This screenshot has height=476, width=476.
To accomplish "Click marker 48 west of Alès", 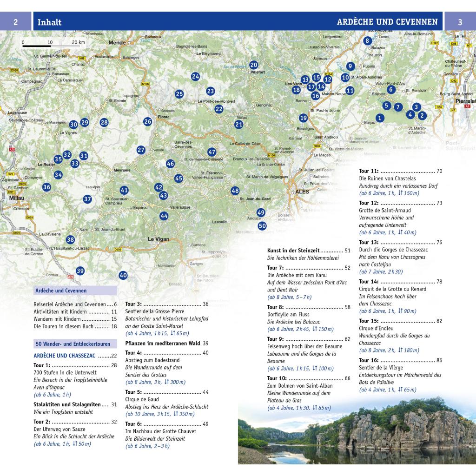I will (x=235, y=191).
